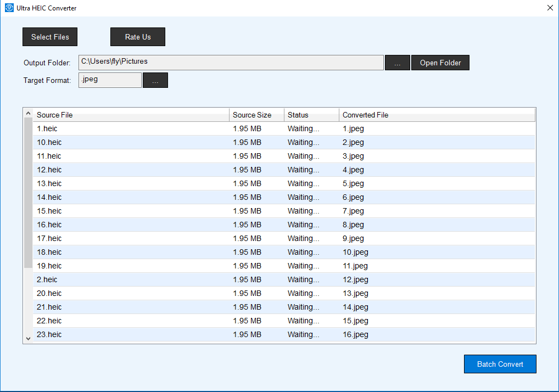Click the 1.95 MB size of 10.heic
This screenshot has width=559, height=392.
pos(247,142)
